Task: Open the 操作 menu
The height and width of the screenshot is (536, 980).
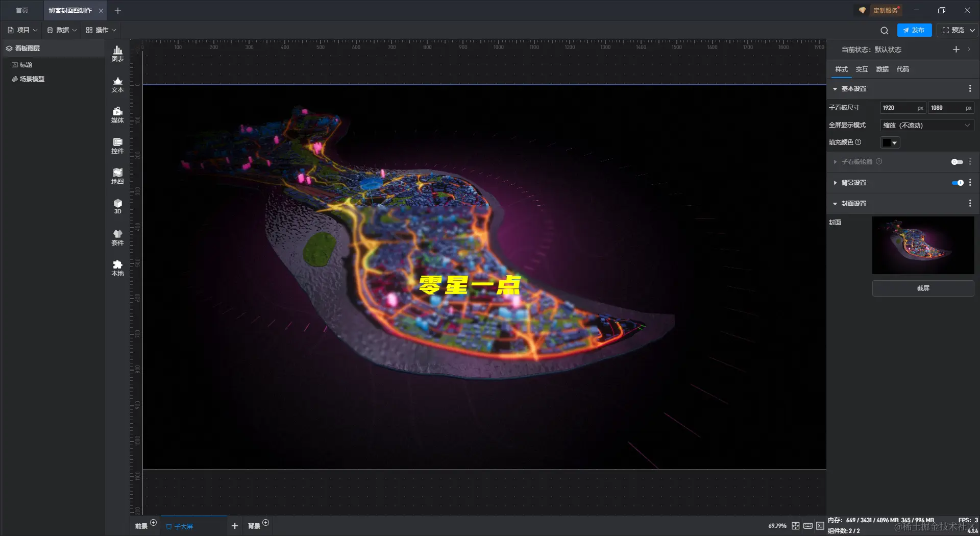Action: (x=101, y=30)
